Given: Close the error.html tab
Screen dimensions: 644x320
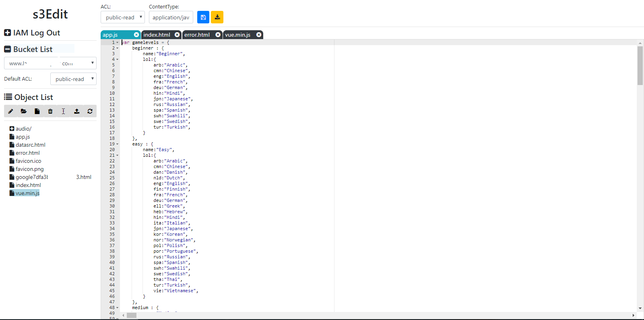Looking at the screenshot, I should [218, 35].
